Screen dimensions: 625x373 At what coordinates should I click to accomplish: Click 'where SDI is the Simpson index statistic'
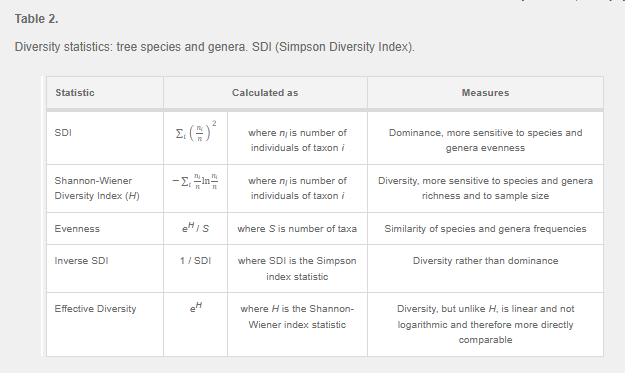pos(297,269)
